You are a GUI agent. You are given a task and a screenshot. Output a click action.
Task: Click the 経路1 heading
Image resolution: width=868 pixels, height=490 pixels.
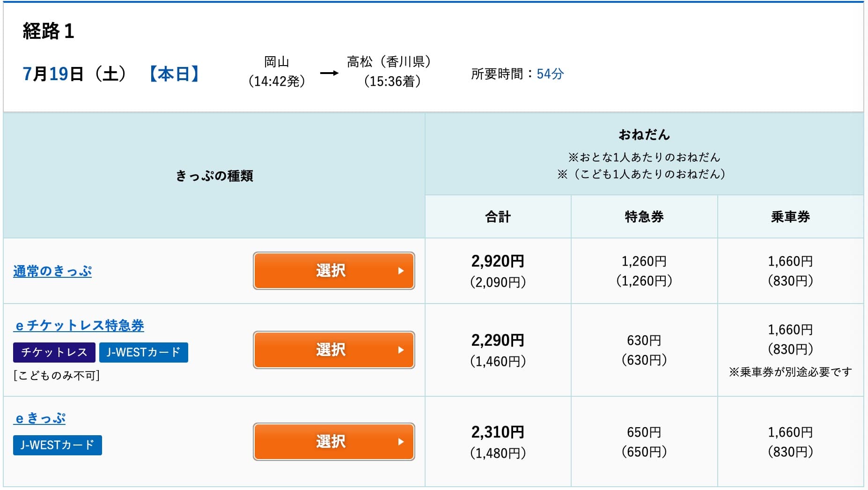pyautogui.click(x=49, y=31)
